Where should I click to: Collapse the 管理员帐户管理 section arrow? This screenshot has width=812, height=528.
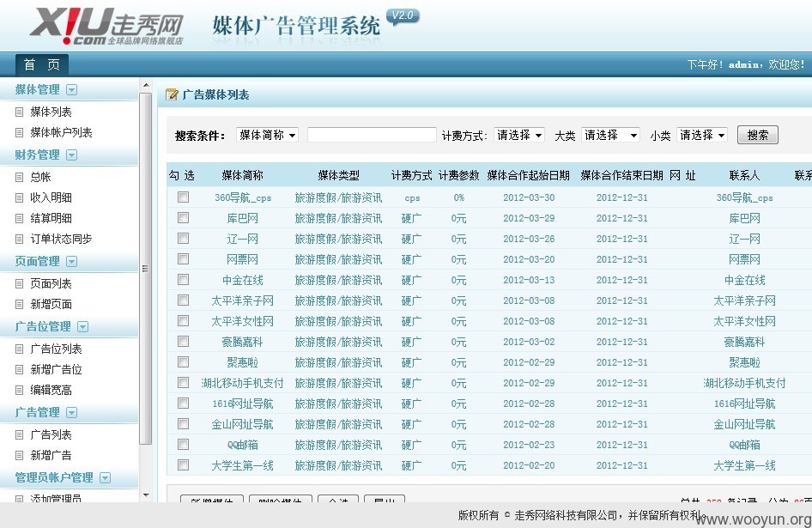click(105, 477)
